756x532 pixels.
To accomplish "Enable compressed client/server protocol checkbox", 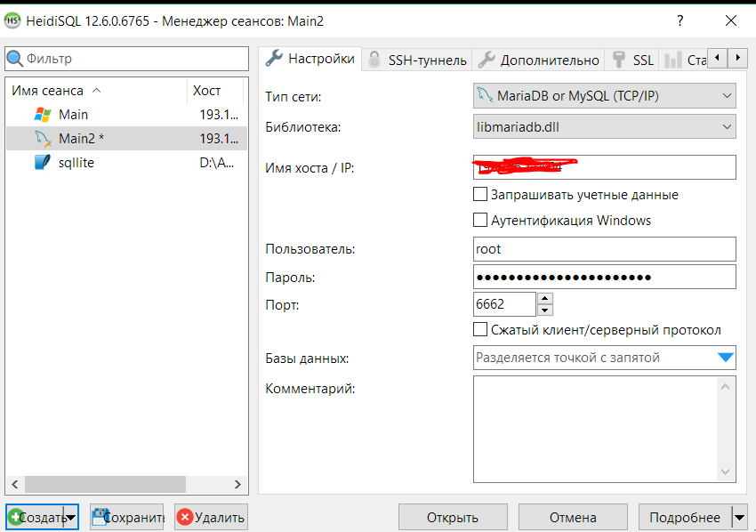I will [x=480, y=330].
